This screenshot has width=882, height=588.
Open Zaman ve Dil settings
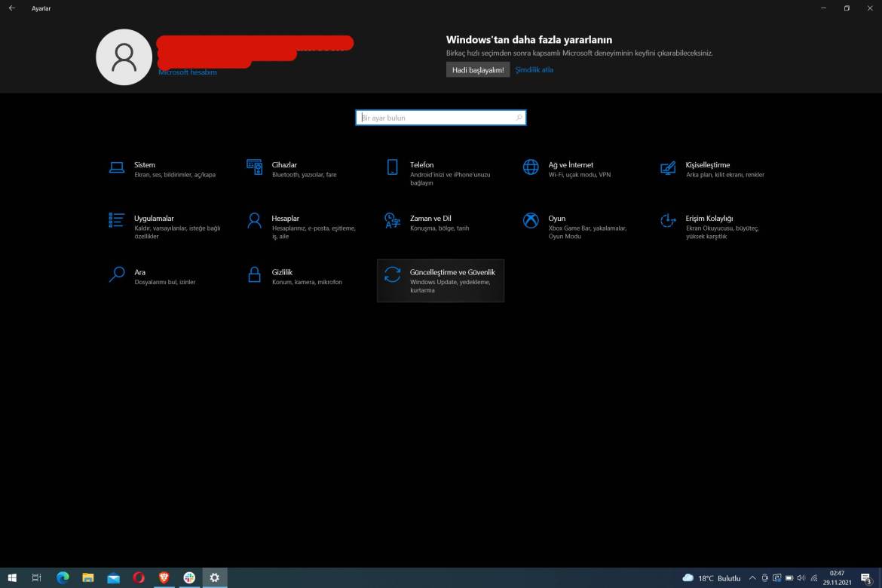click(x=430, y=222)
